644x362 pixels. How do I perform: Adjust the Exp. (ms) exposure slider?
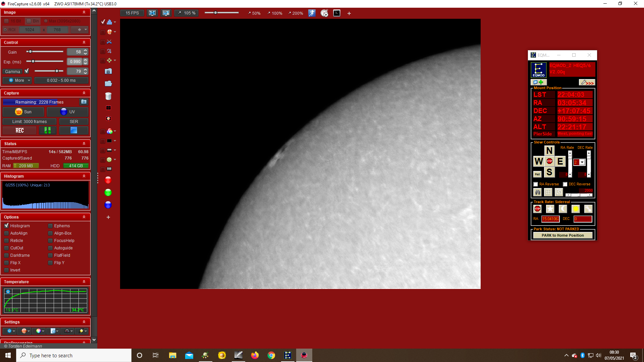pos(45,61)
